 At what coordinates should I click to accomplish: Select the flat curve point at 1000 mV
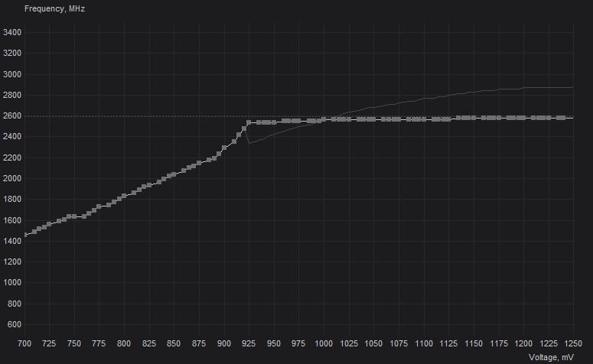coord(324,119)
